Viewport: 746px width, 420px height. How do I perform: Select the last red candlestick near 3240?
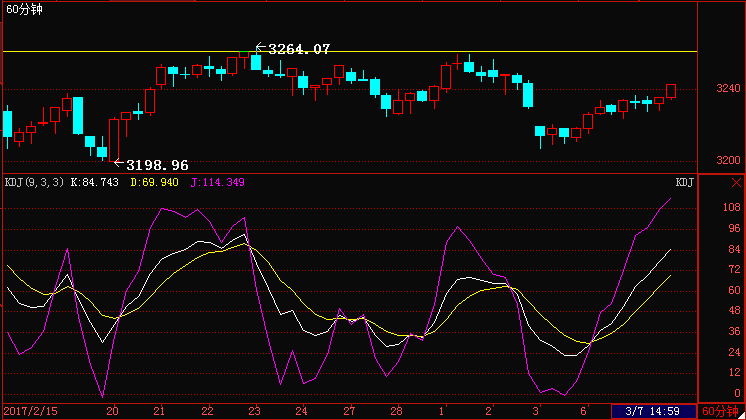click(671, 91)
